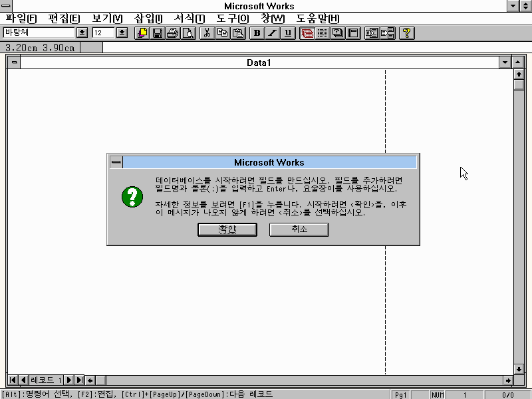Minimize the Data1 document window
Viewport: 532px width, 399px height.
505,63
